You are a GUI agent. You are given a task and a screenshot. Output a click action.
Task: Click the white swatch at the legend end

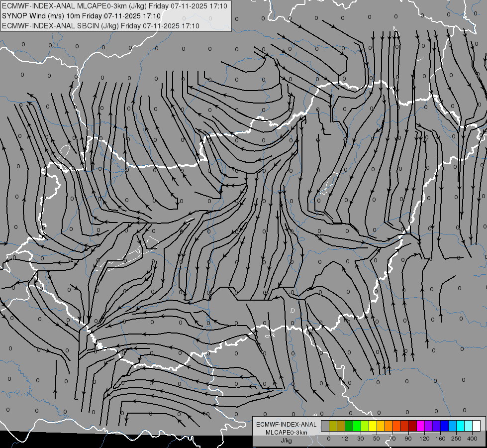tap(477, 426)
